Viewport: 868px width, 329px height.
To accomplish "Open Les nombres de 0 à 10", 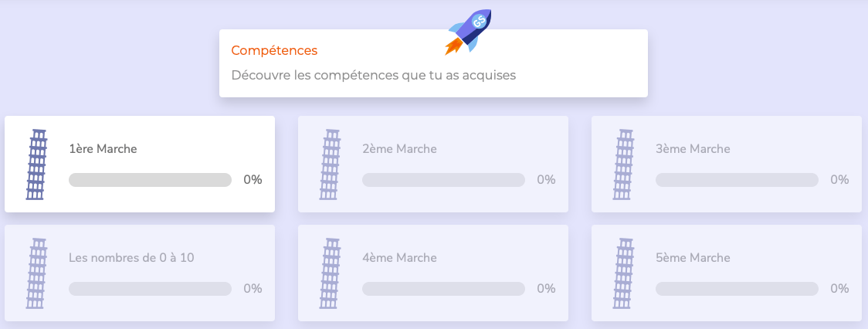I will coord(131,258).
